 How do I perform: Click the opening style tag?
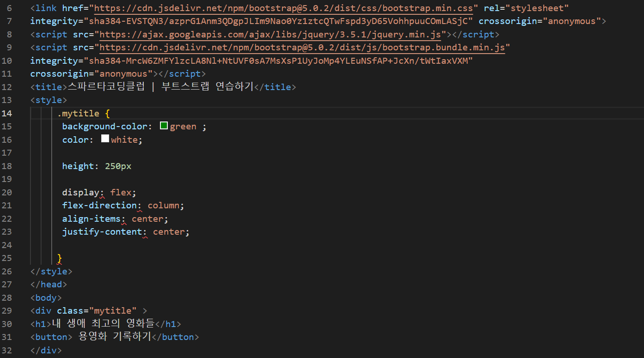tap(49, 100)
